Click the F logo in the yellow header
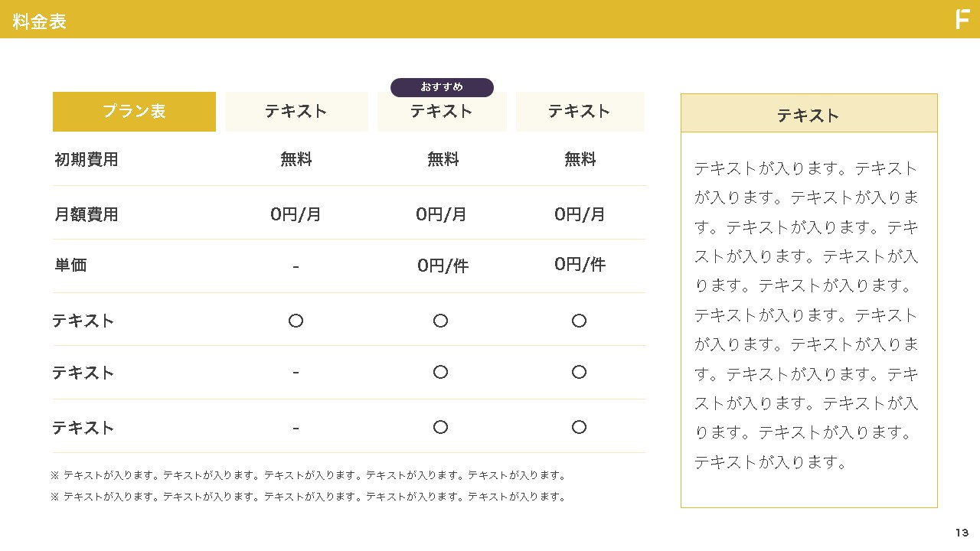 962,19
